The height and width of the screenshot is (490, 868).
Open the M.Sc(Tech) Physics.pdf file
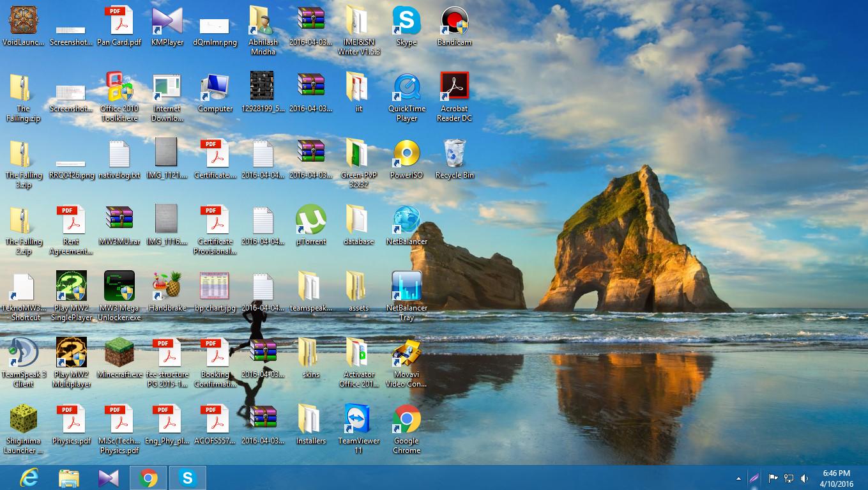(x=119, y=429)
